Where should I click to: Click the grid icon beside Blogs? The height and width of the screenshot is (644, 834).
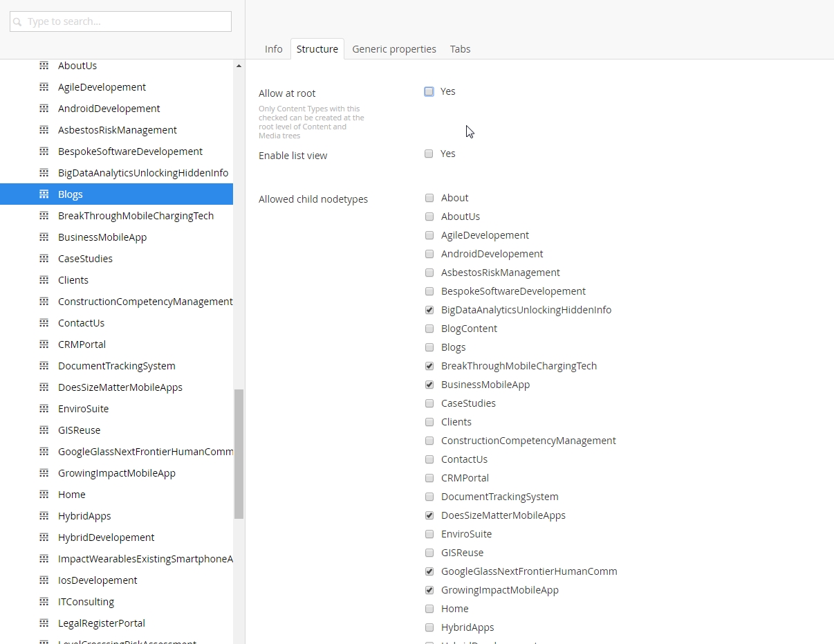click(44, 194)
